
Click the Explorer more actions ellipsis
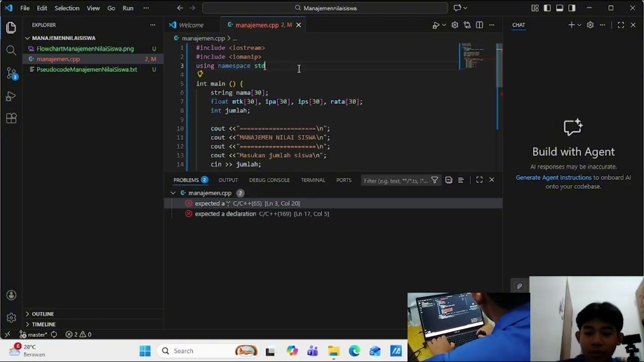pyautogui.click(x=152, y=25)
